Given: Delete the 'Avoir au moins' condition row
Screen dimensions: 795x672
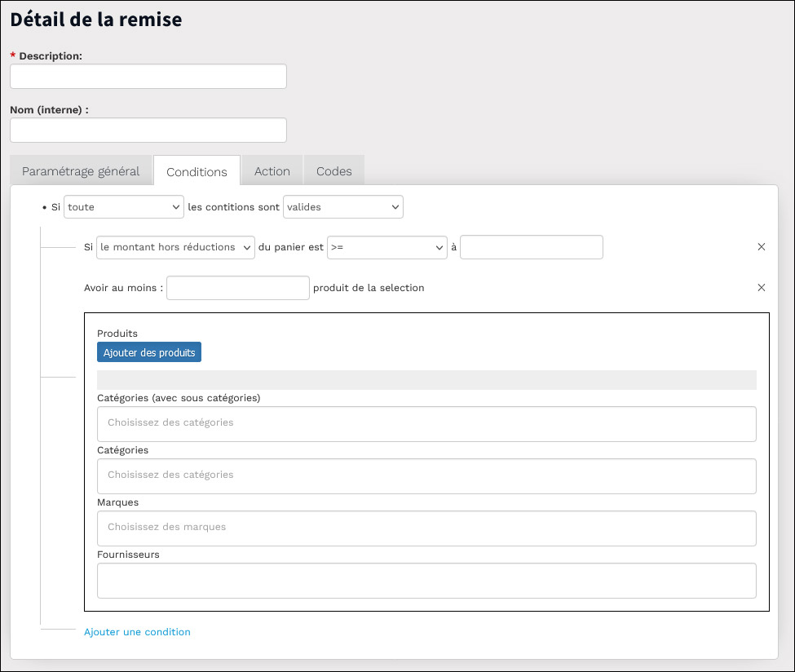Looking at the screenshot, I should [761, 288].
